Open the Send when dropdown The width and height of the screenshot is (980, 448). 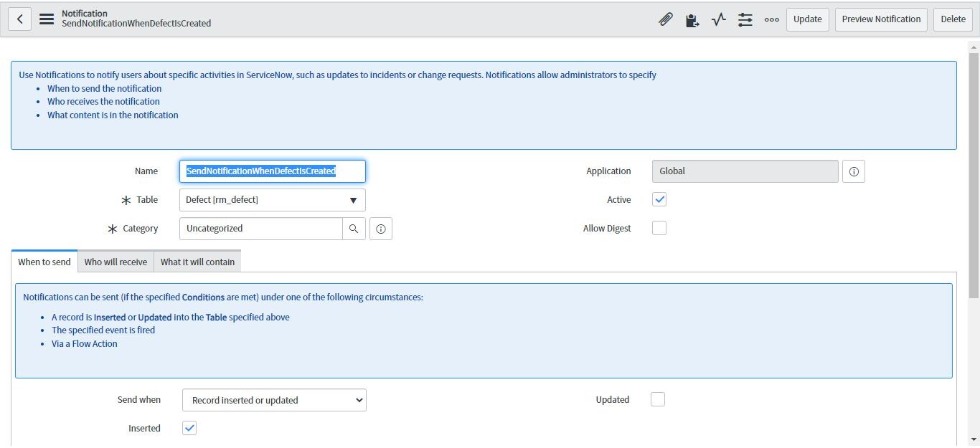pyautogui.click(x=274, y=399)
